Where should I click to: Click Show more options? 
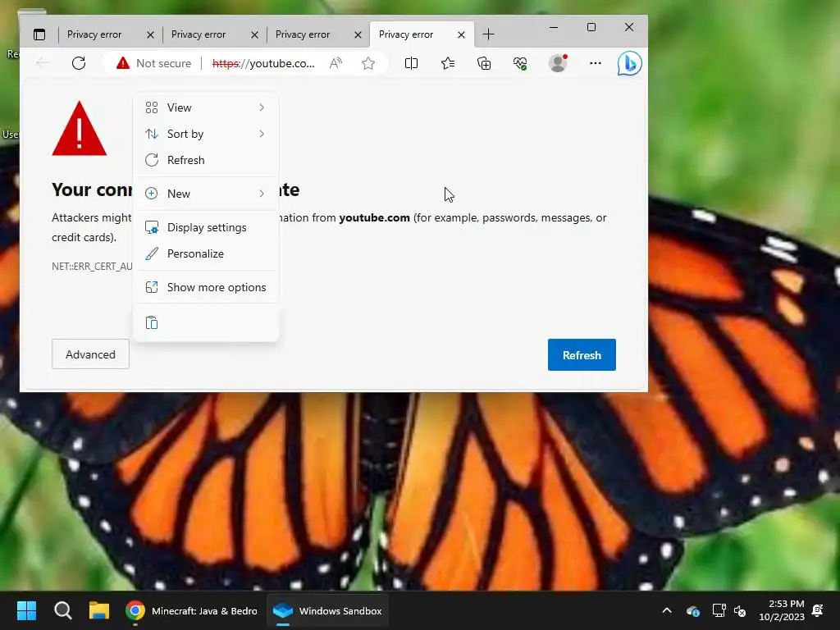[206, 288]
